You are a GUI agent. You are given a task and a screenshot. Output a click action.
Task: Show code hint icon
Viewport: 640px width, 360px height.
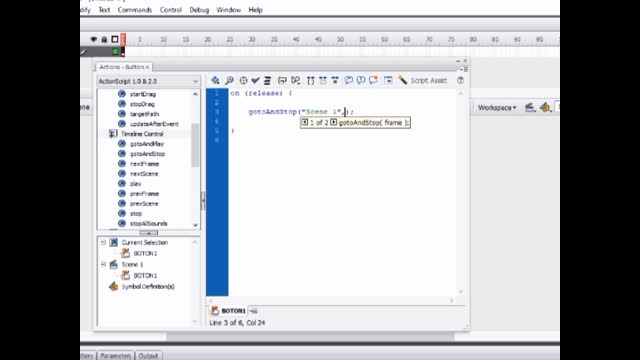coord(282,80)
